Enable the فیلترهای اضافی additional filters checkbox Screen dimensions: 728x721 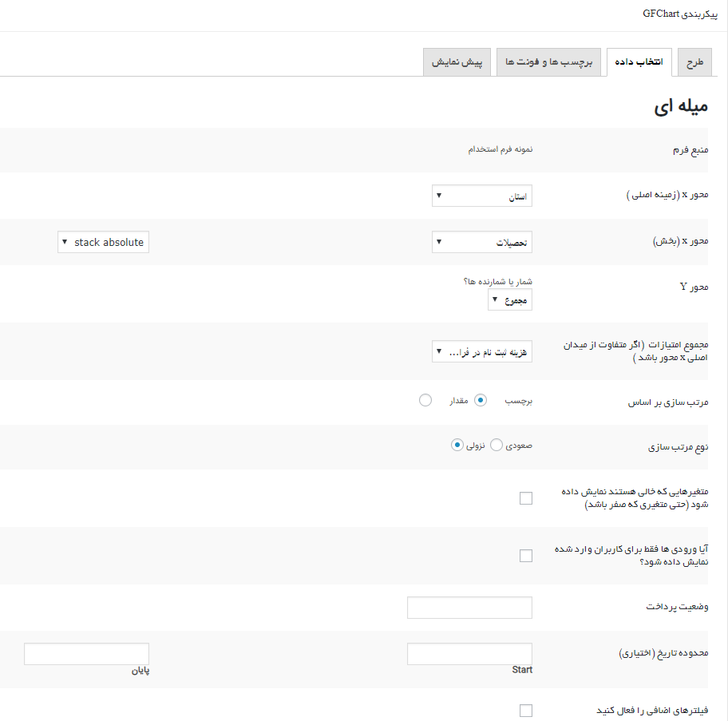525,711
